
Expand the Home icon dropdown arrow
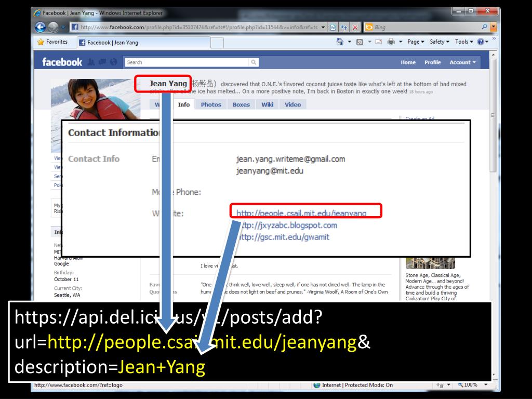click(x=350, y=42)
